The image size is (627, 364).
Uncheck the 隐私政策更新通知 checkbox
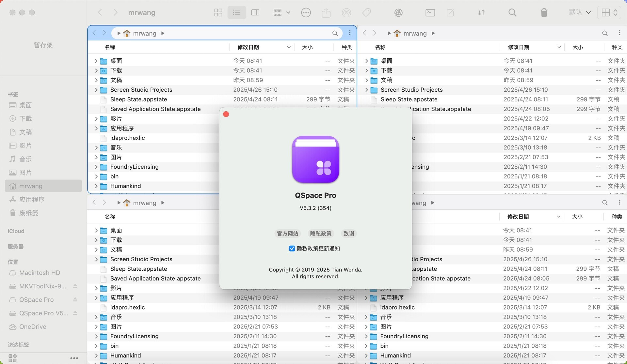pyautogui.click(x=292, y=249)
